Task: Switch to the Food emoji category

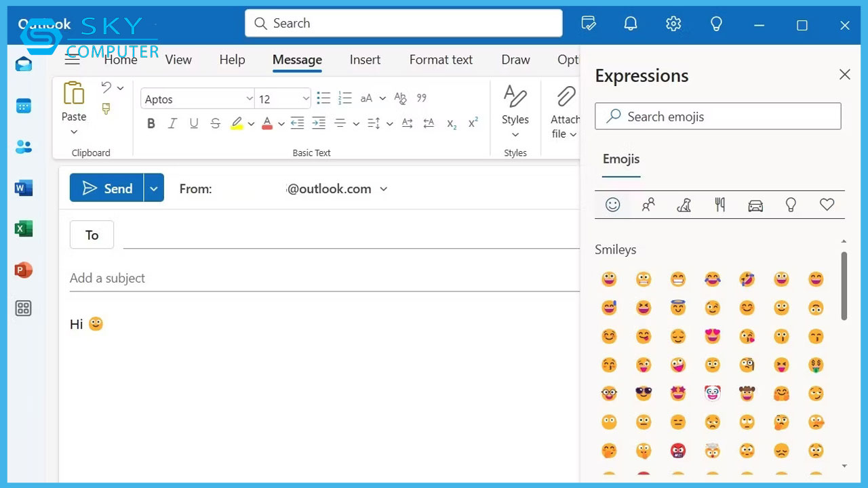Action: tap(719, 204)
